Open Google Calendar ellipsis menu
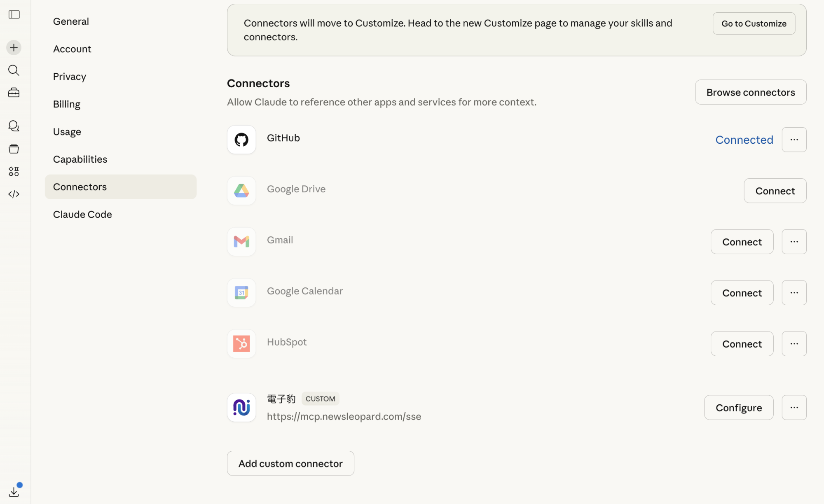This screenshot has width=824, height=504. tap(794, 293)
